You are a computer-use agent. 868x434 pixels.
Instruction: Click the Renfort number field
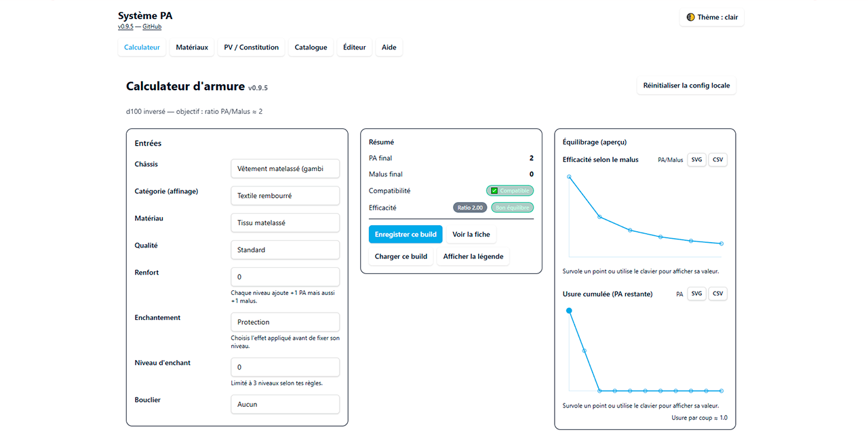click(285, 277)
